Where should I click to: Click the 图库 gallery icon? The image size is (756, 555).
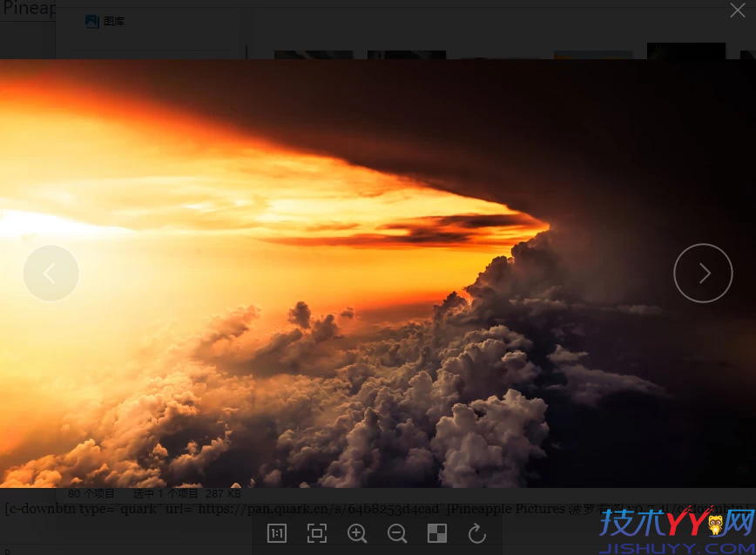point(92,21)
